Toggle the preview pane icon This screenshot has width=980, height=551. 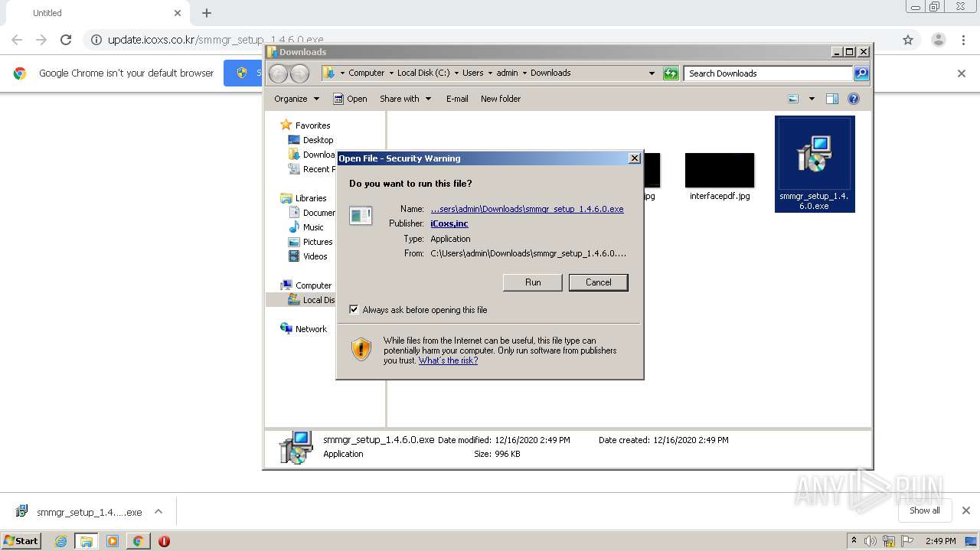coord(832,99)
